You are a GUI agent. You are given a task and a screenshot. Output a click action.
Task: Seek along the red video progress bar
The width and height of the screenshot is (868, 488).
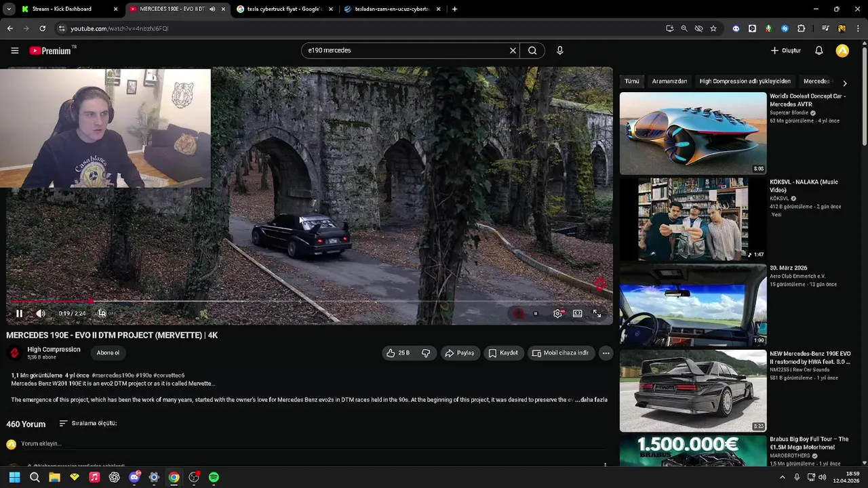click(x=309, y=302)
